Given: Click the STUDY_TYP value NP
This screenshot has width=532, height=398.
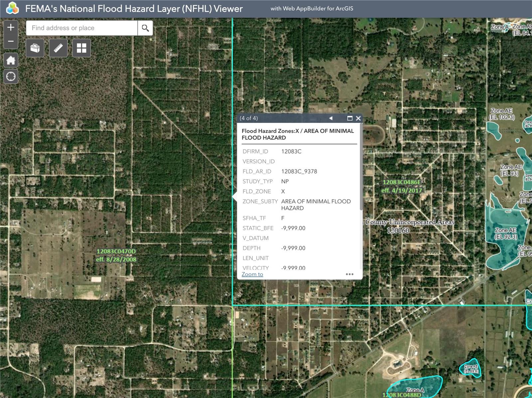Looking at the screenshot, I should pyautogui.click(x=285, y=181).
